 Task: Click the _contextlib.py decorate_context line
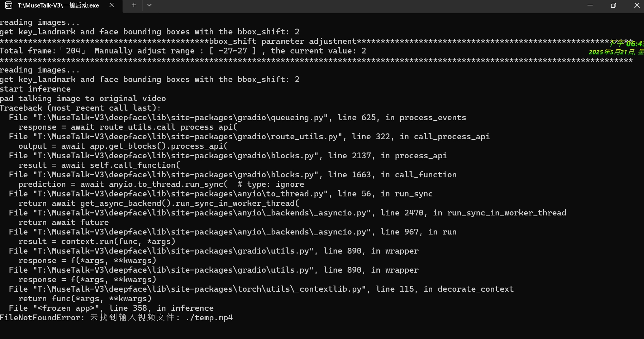click(x=261, y=289)
